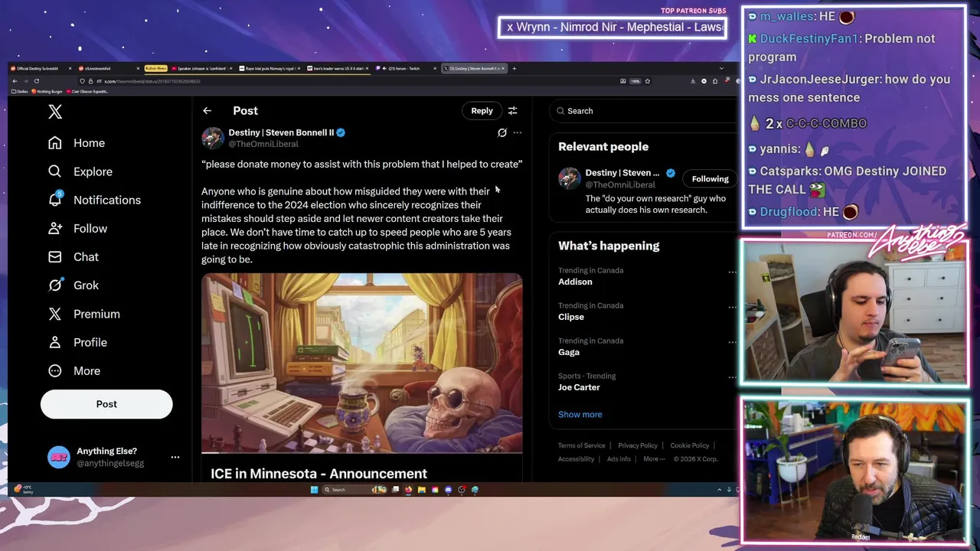
Task: Open the Windows Start menu
Action: [314, 490]
